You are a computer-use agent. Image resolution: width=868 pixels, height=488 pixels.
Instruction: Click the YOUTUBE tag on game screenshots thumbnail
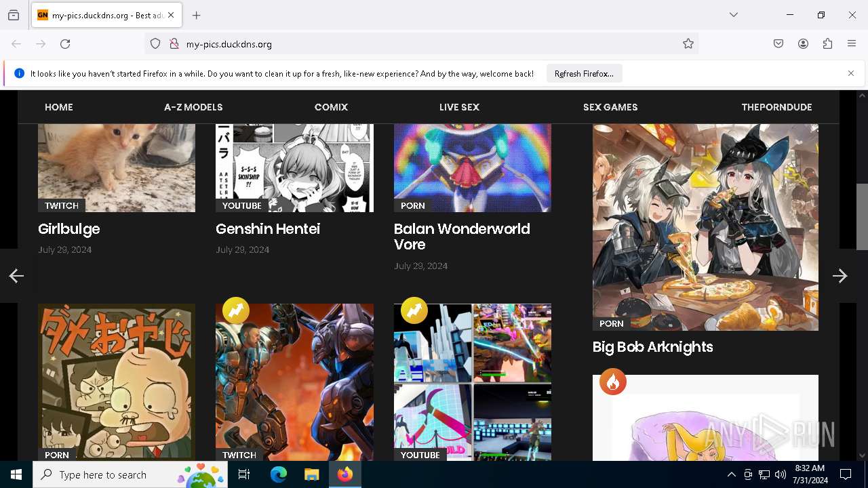coord(420,455)
